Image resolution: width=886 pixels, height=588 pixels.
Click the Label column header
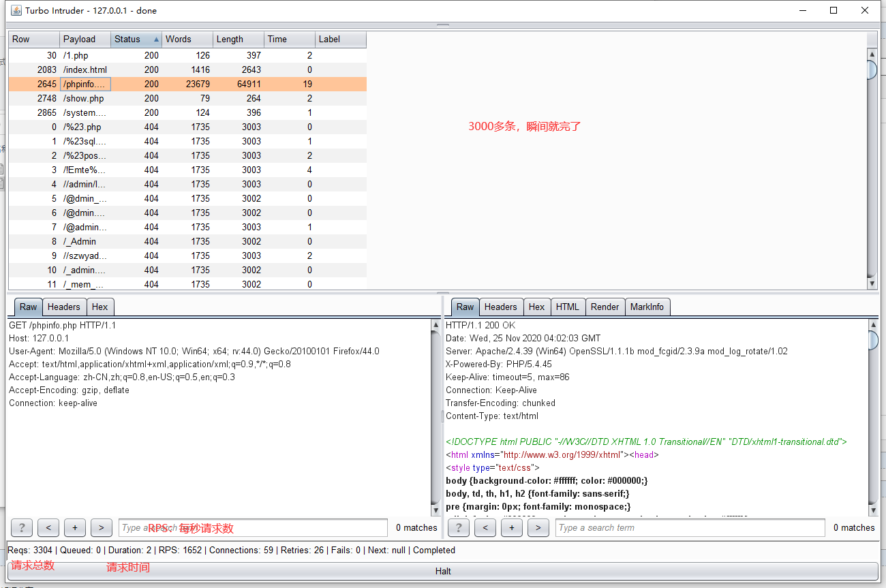[x=341, y=39]
